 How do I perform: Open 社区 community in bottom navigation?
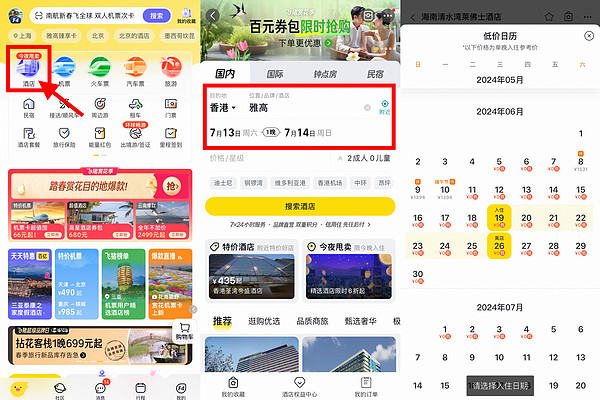click(x=60, y=390)
